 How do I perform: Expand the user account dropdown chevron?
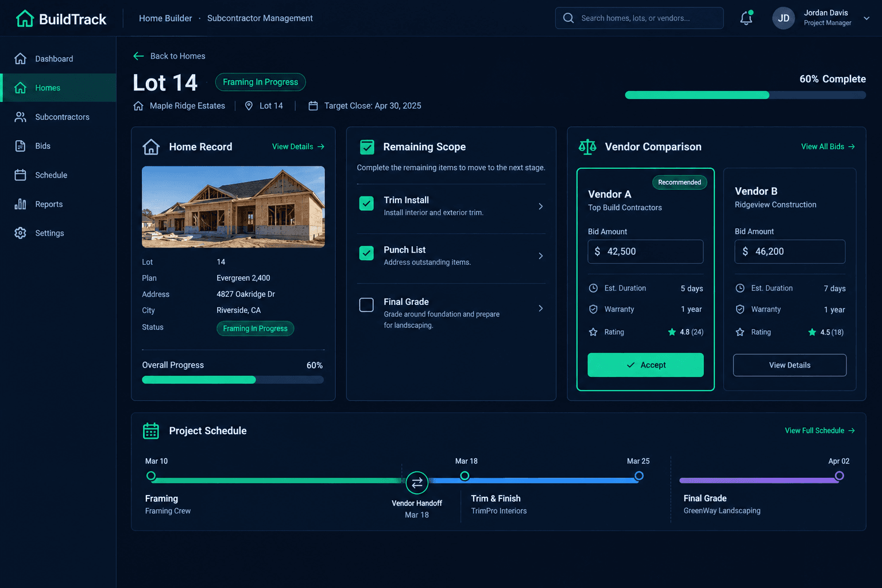point(866,18)
